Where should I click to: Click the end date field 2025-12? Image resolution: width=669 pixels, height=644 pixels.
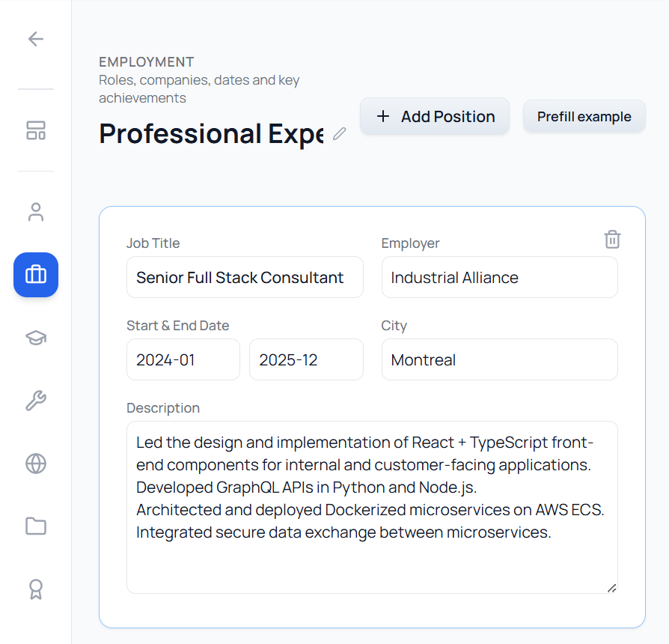306,360
